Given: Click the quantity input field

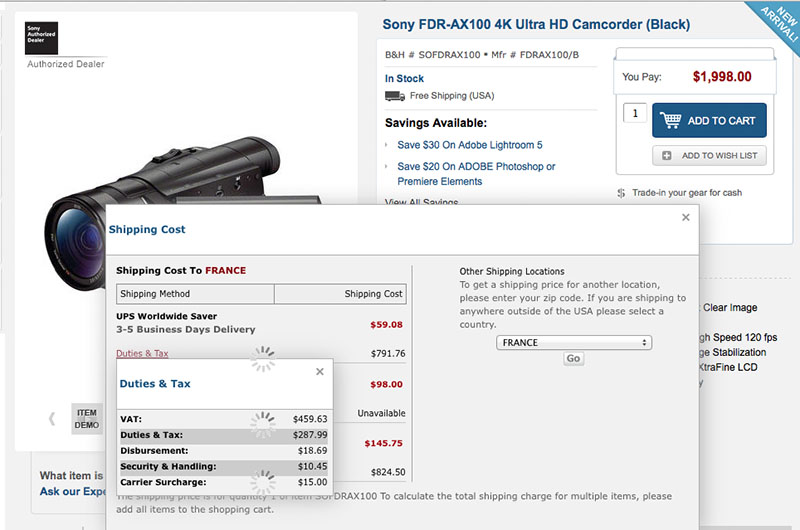Looking at the screenshot, I should click(634, 113).
